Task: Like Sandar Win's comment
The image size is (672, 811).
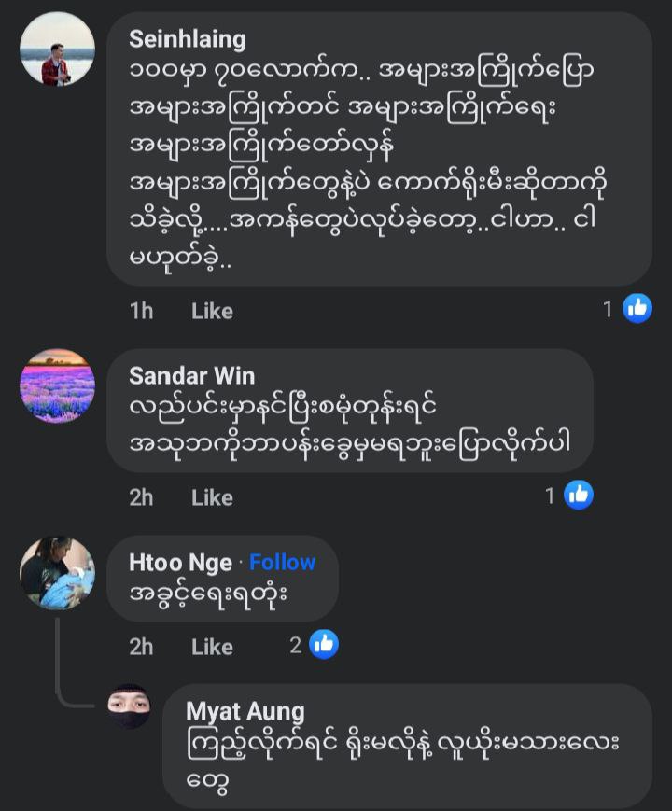Action: [x=212, y=497]
